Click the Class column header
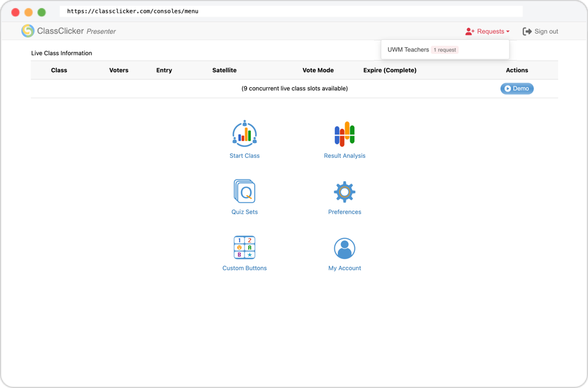 pyautogui.click(x=59, y=70)
